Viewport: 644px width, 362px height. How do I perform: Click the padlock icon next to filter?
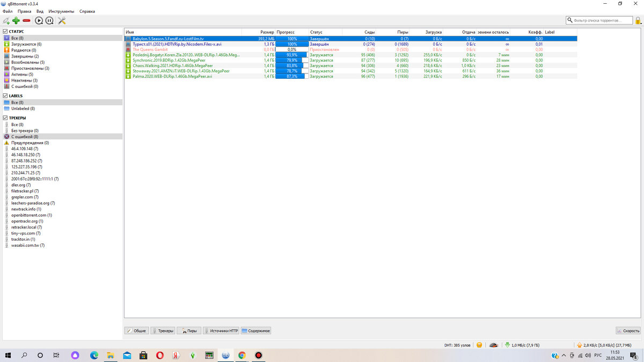click(x=638, y=20)
